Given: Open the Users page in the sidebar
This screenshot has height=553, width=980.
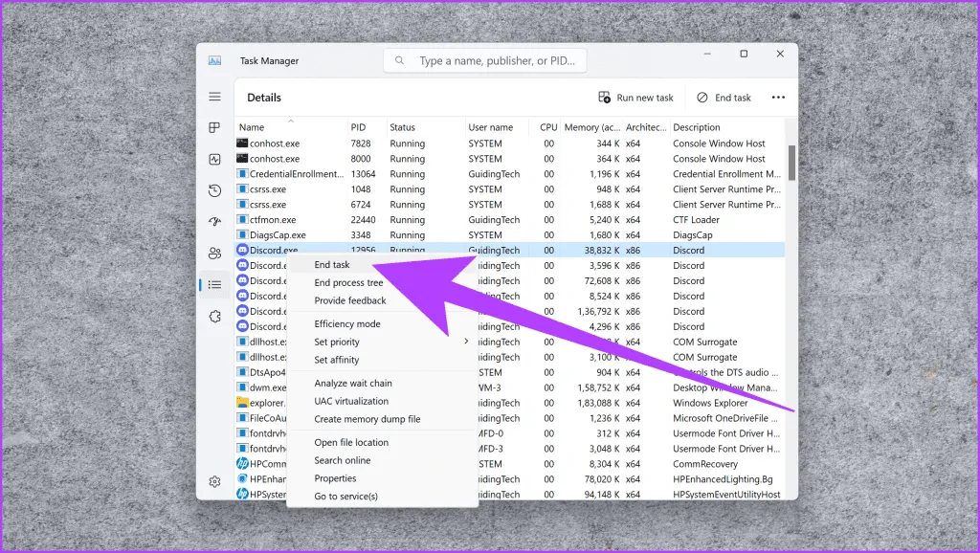Looking at the screenshot, I should [x=214, y=253].
